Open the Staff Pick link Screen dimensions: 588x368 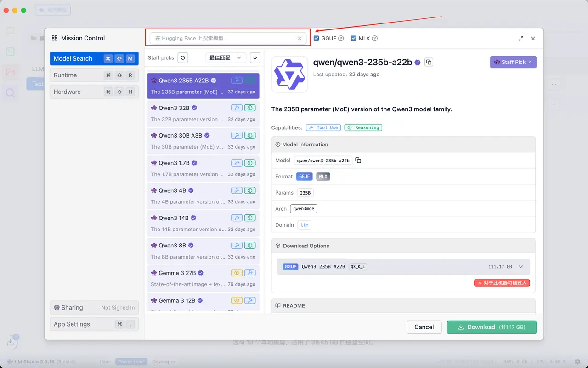pyautogui.click(x=513, y=62)
